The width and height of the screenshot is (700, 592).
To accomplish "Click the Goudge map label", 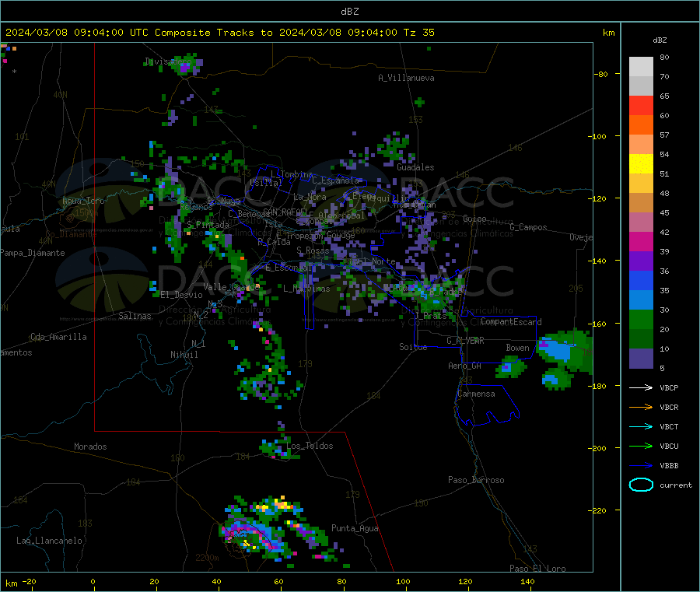I will (x=341, y=235).
